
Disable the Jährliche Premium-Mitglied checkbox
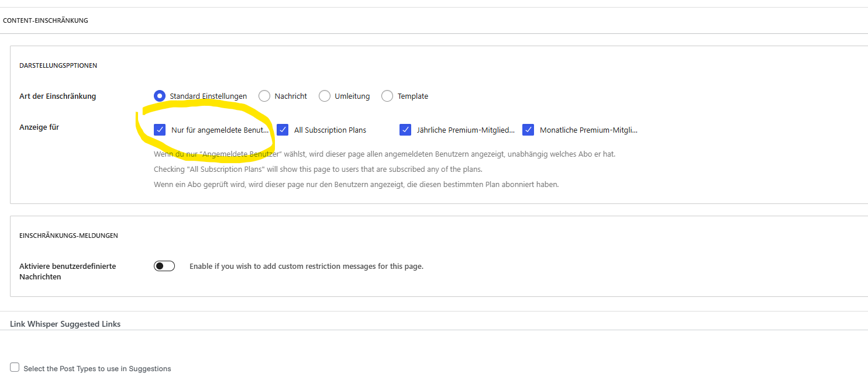pos(405,130)
